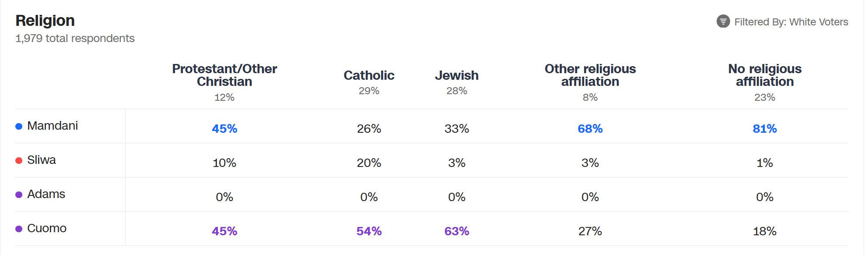868x255 pixels.
Task: Click Mamdani's 81% no-affiliation value
Action: pyautogui.click(x=764, y=129)
